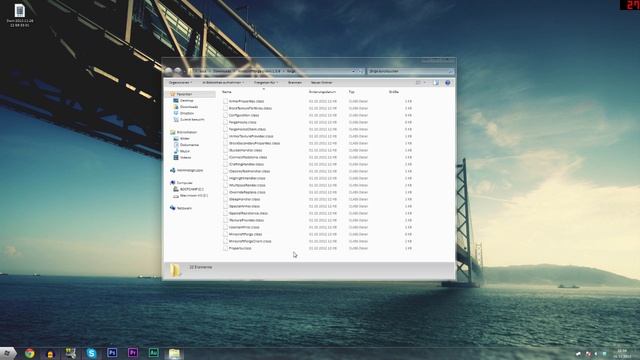The image size is (640, 360).
Task: Select Bibliotheken in the navigation pane
Action: [x=187, y=132]
